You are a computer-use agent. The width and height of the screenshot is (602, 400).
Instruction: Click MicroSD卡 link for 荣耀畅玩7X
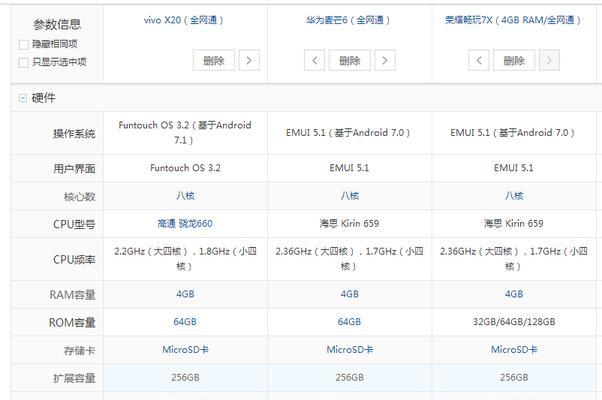514,350
